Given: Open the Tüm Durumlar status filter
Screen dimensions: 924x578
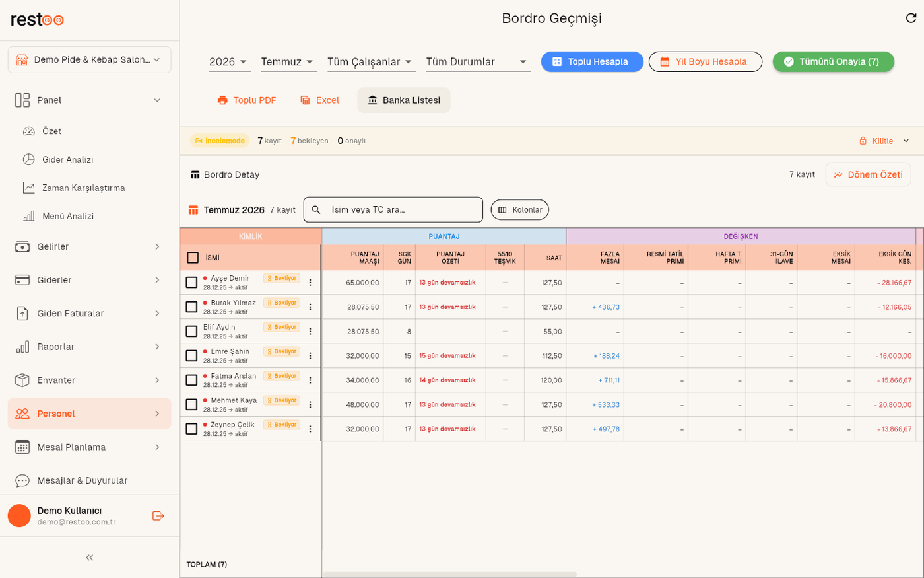Looking at the screenshot, I should (x=478, y=62).
